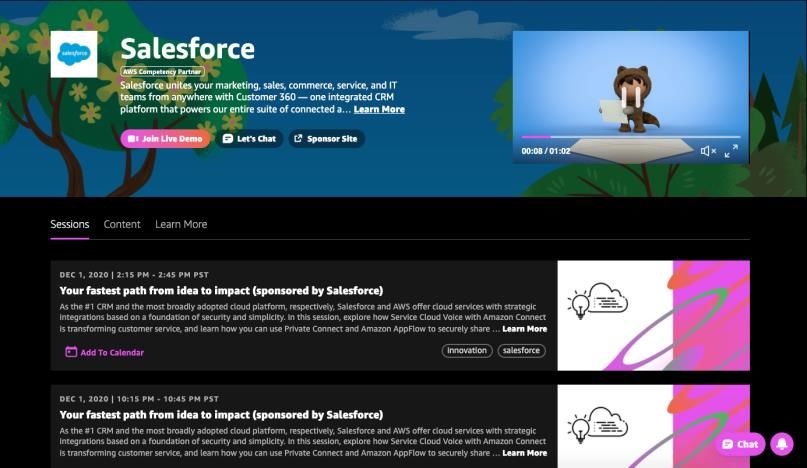The height and width of the screenshot is (468, 807).
Task: Visit the Sponsor Site
Action: tap(326, 138)
